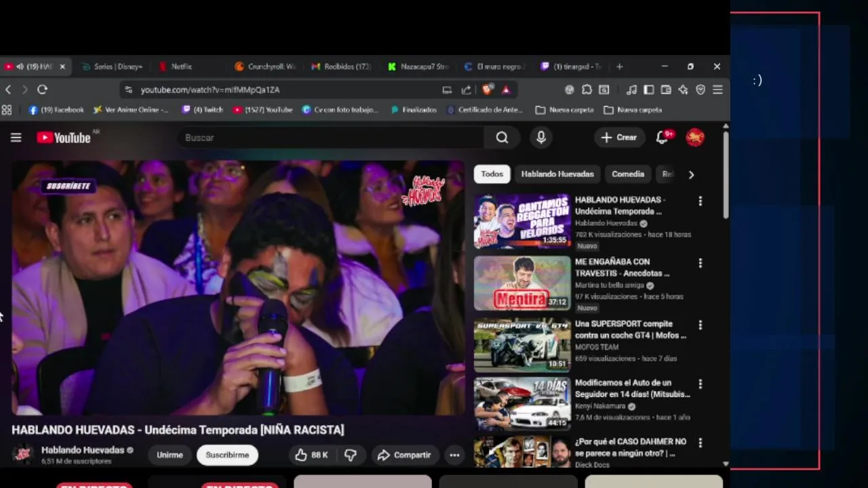Open Brave Shields lion icon in address bar

click(x=488, y=89)
